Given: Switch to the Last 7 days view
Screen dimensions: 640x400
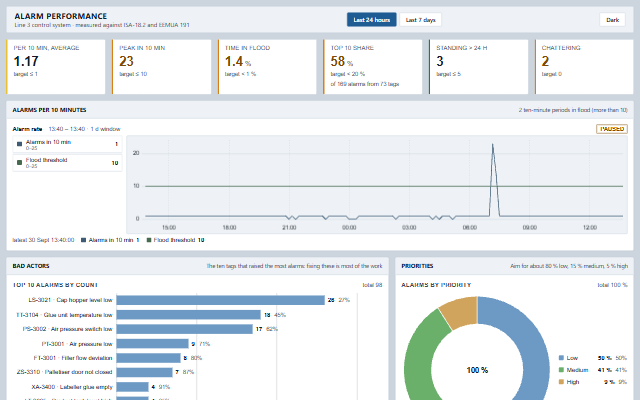Looking at the screenshot, I should pyautogui.click(x=420, y=20).
